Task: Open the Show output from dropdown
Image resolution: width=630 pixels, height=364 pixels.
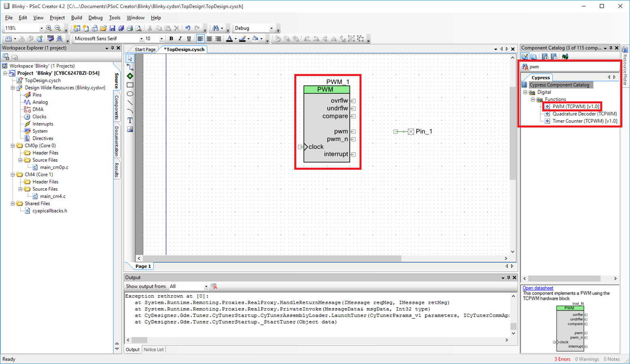Action: coord(206,286)
